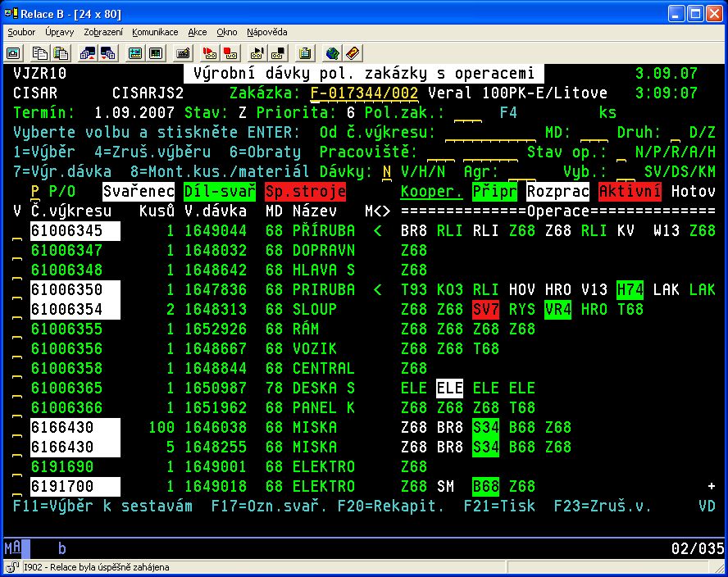Screen dimensions: 728x577
Task: Click F20=Rekapit. function key
Action: click(391, 506)
